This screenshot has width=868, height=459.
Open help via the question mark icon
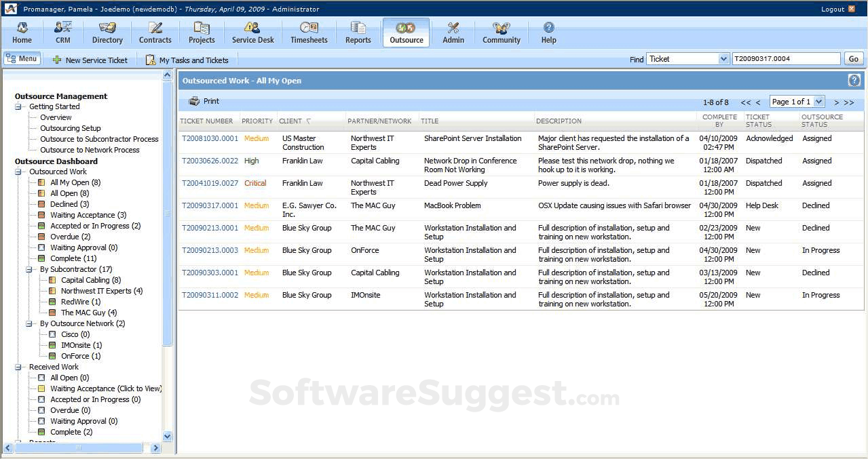(x=854, y=80)
